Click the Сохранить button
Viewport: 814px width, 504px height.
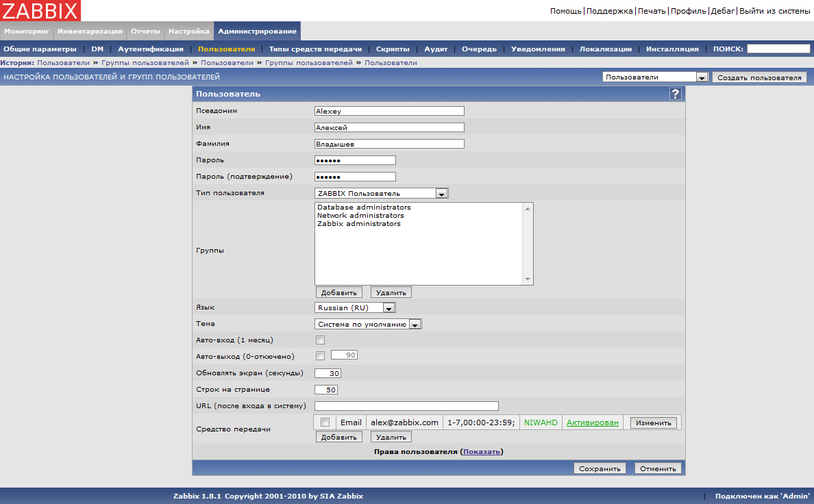[x=600, y=468]
